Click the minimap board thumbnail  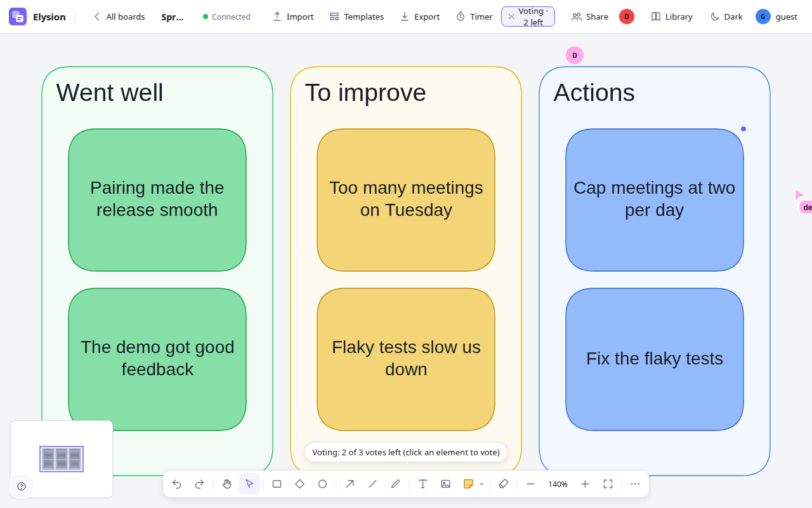62,459
